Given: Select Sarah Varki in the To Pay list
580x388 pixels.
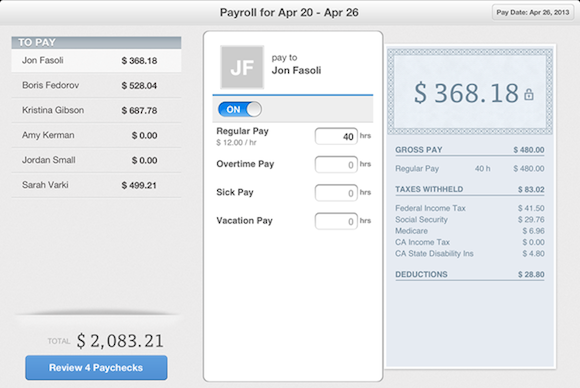Looking at the screenshot, I should click(96, 185).
